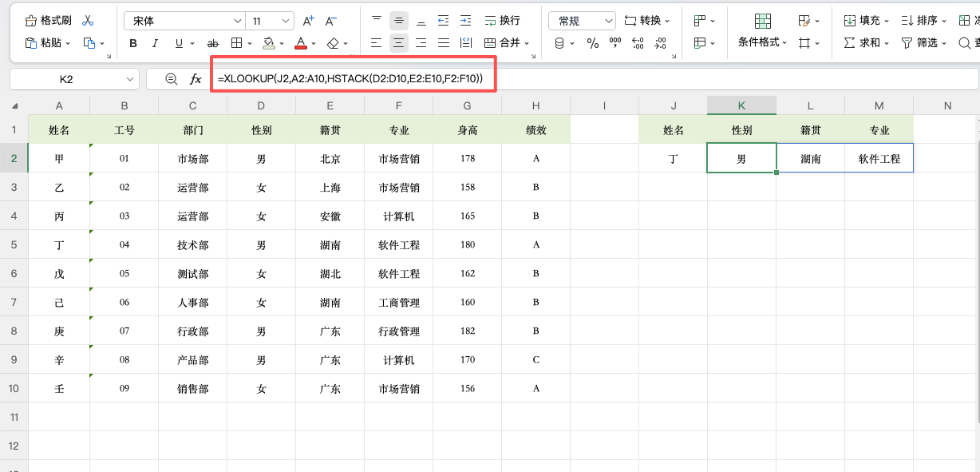Toggle Underline formatting
980x472 pixels.
179,43
